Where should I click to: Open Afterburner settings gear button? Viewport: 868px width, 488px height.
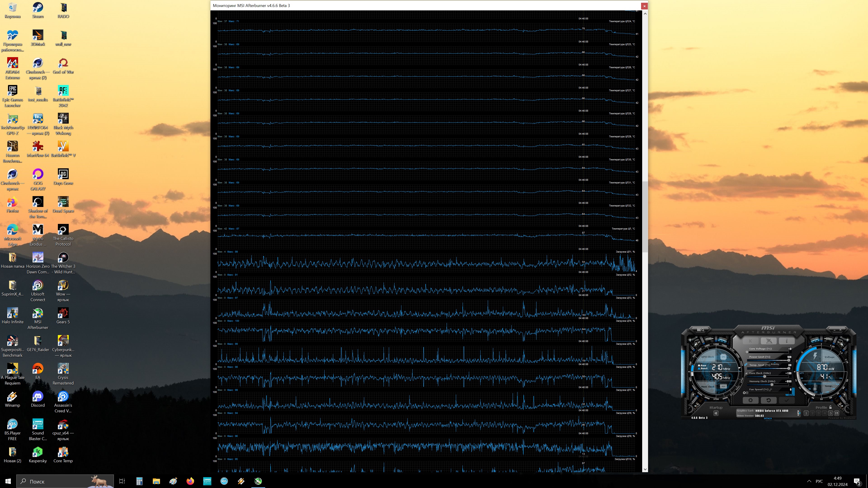coord(750,400)
